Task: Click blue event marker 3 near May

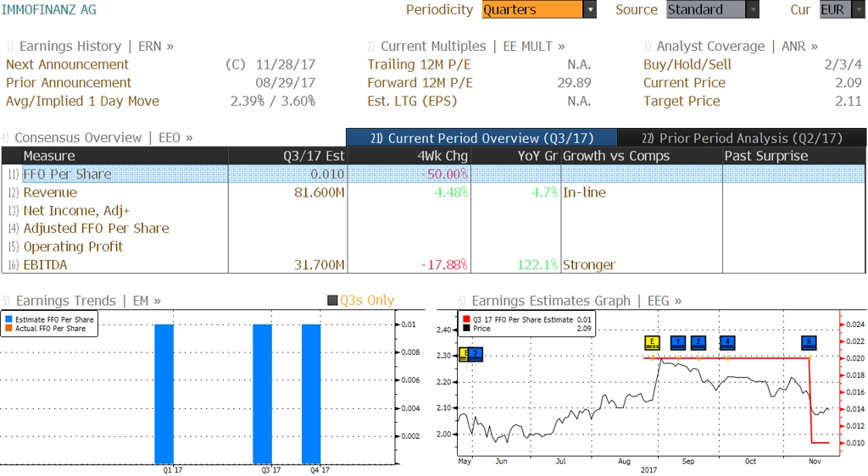Action: tap(476, 354)
